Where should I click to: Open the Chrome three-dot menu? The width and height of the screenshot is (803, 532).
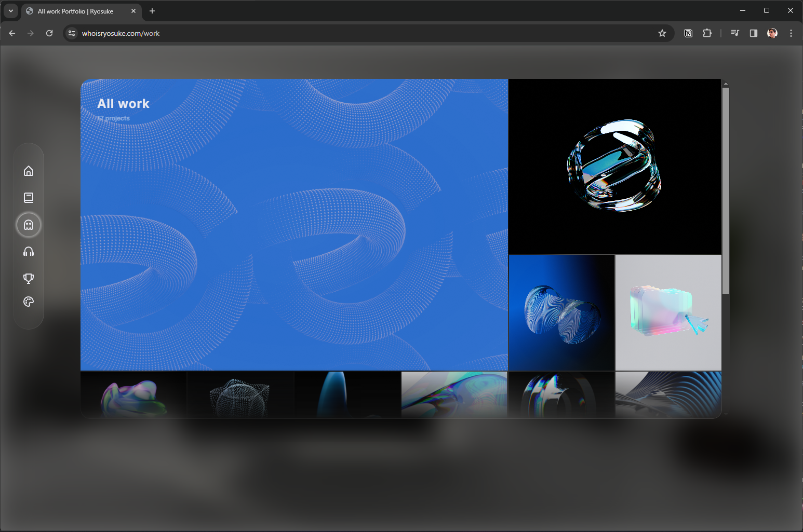coord(791,33)
